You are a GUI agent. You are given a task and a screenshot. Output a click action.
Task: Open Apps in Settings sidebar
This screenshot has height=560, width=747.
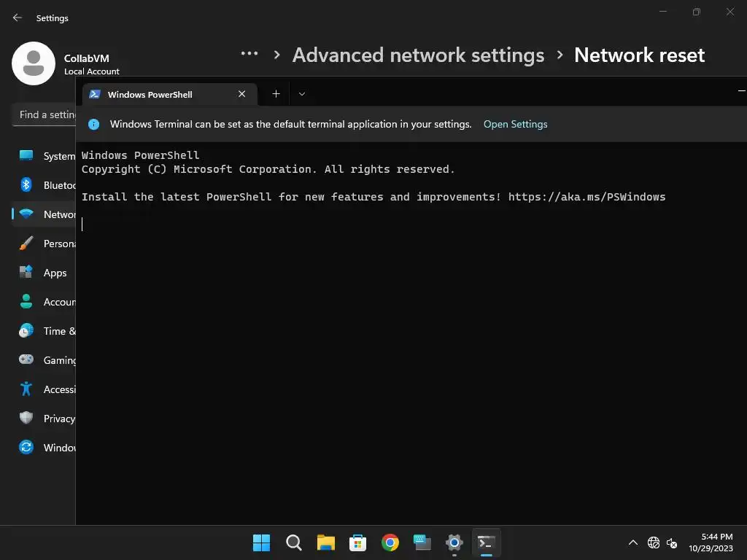(44, 273)
